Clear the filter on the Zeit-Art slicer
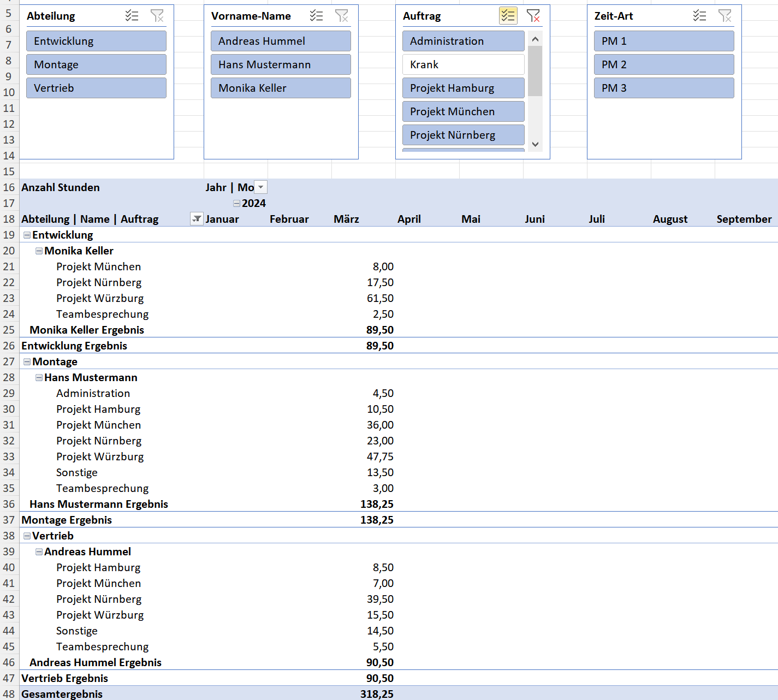 [724, 16]
